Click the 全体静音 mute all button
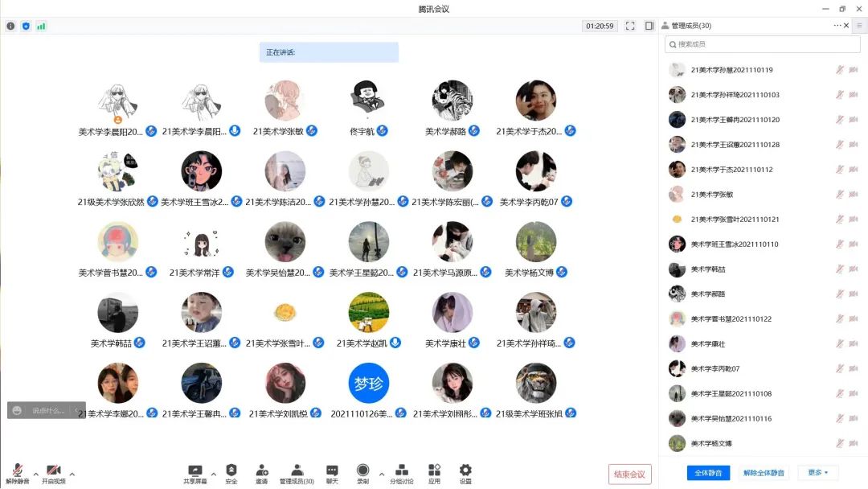 tap(707, 472)
